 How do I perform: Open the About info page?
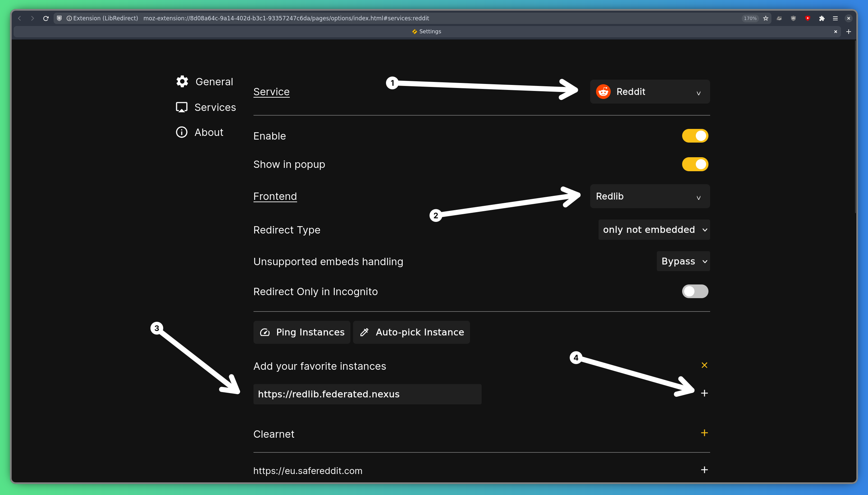coord(208,132)
